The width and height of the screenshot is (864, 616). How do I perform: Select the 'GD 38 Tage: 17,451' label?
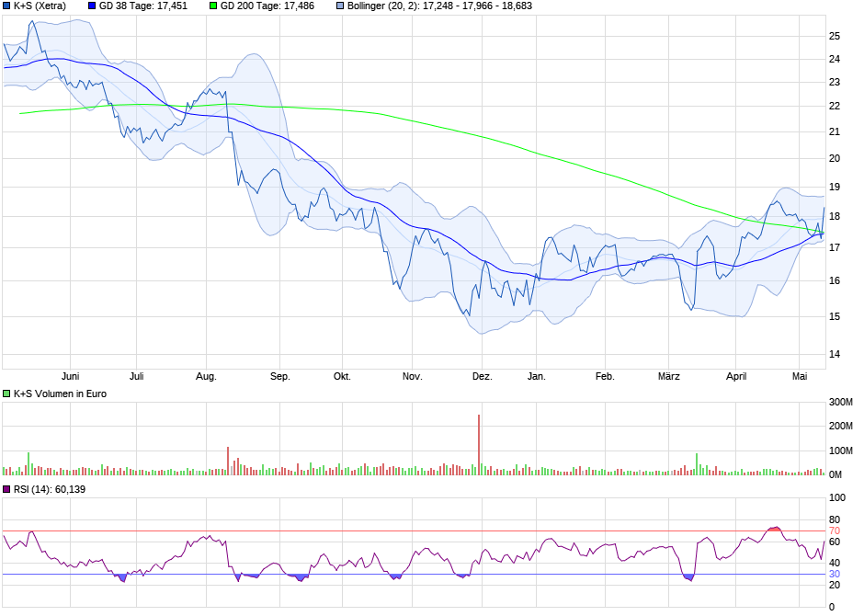pos(143,6)
